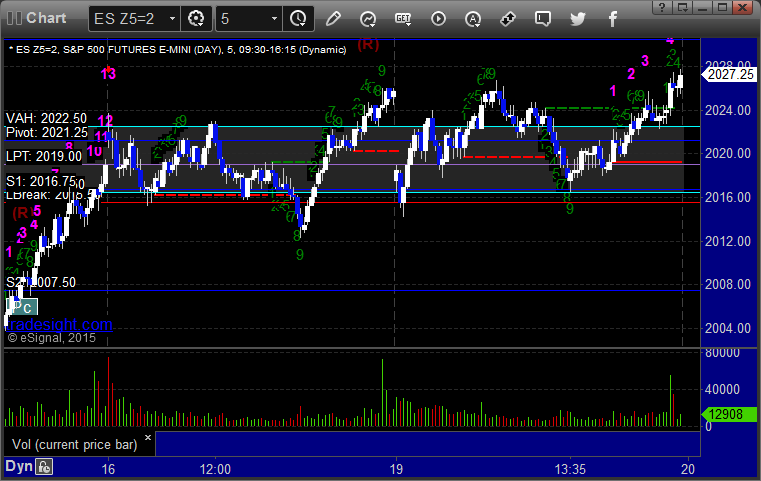Open the studies chart-line icon menu
Image resolution: width=761 pixels, height=481 pixels.
(368, 19)
